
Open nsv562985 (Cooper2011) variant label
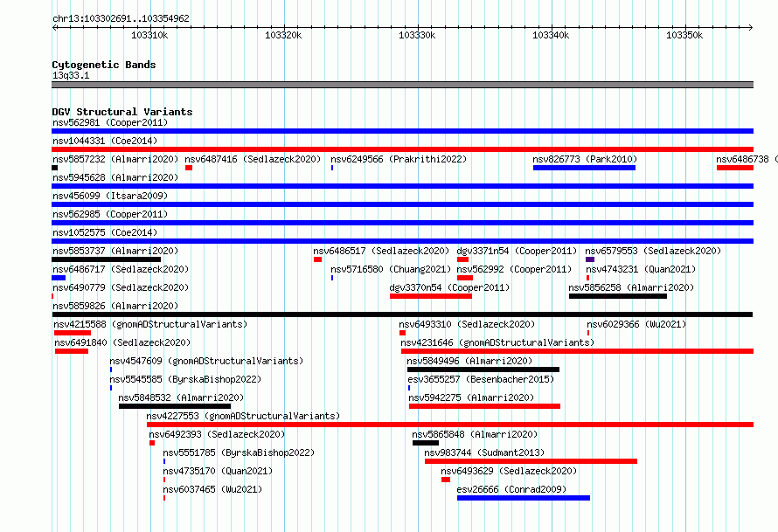[110, 214]
